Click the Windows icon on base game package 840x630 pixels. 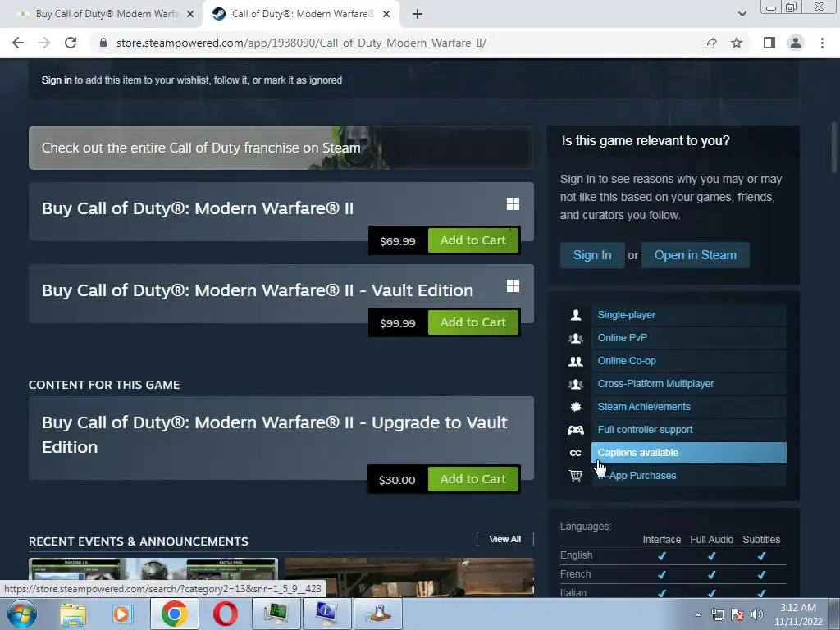513,203
